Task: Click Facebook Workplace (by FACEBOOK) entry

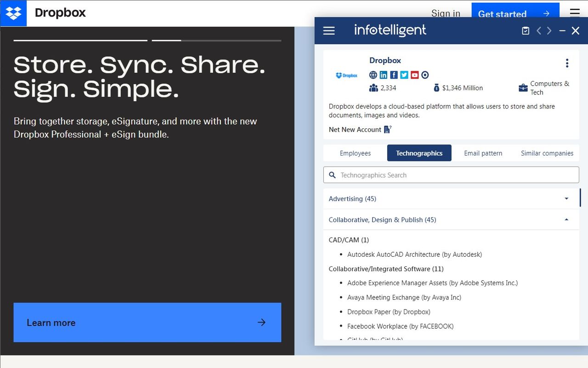Action: click(400, 326)
